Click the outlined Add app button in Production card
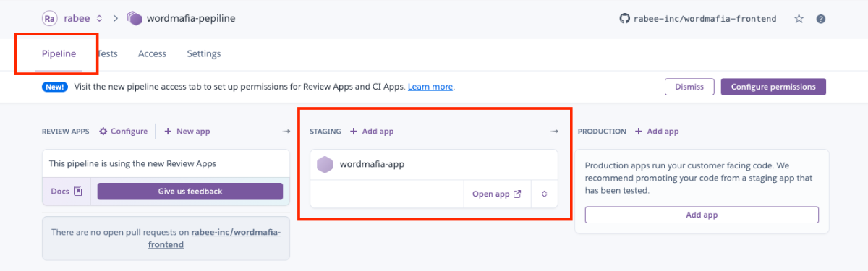This screenshot has width=868, height=271. [x=702, y=215]
